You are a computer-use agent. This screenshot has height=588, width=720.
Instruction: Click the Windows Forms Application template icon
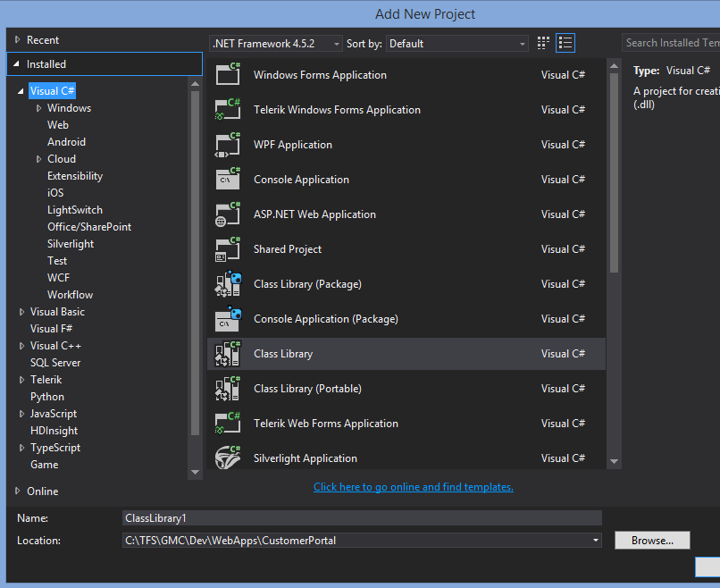228,74
